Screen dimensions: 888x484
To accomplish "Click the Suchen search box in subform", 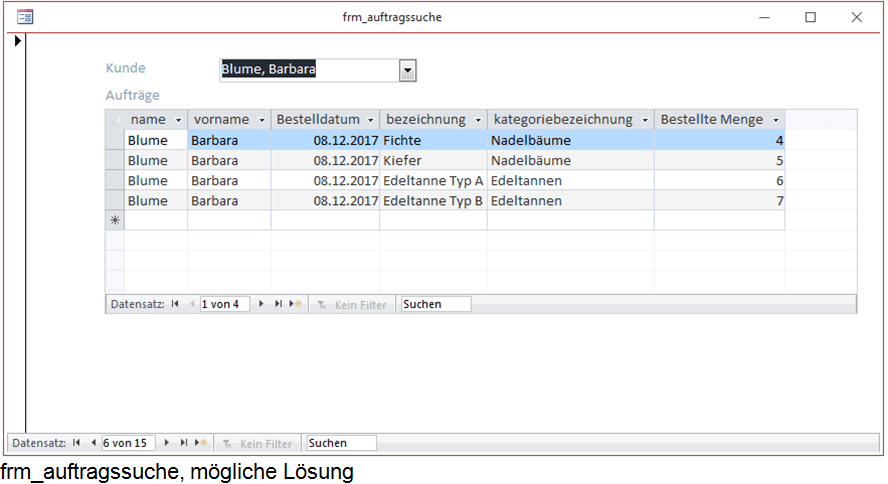I will (x=435, y=304).
